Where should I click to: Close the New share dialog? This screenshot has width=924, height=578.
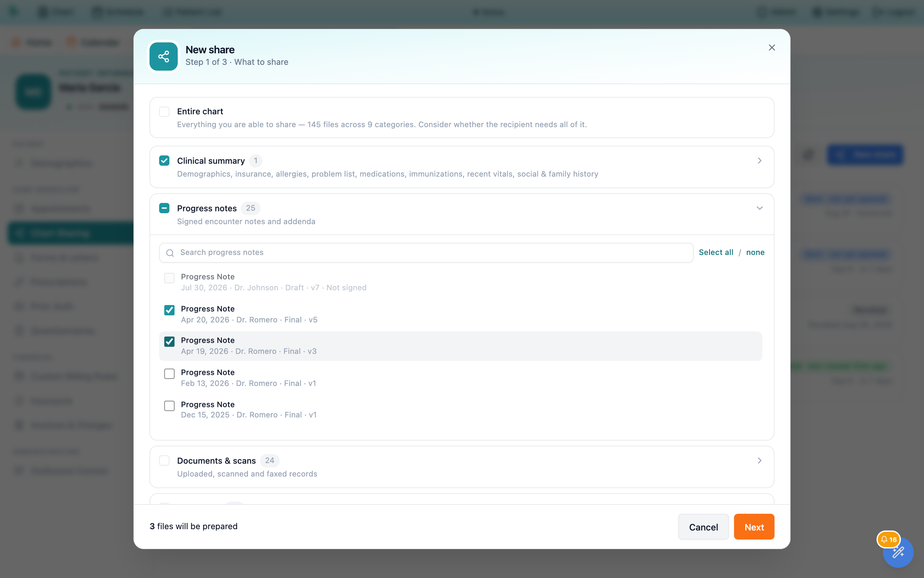pos(772,48)
